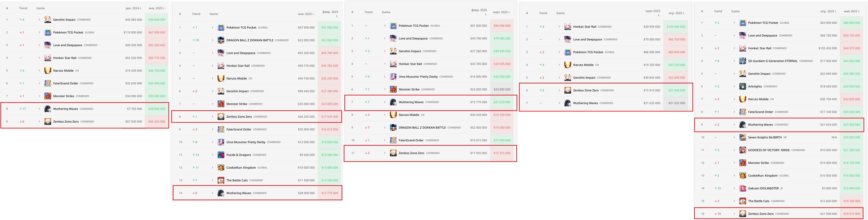
Task: Click the Wuthering Waves icon at rank 14
Action: [221, 193]
